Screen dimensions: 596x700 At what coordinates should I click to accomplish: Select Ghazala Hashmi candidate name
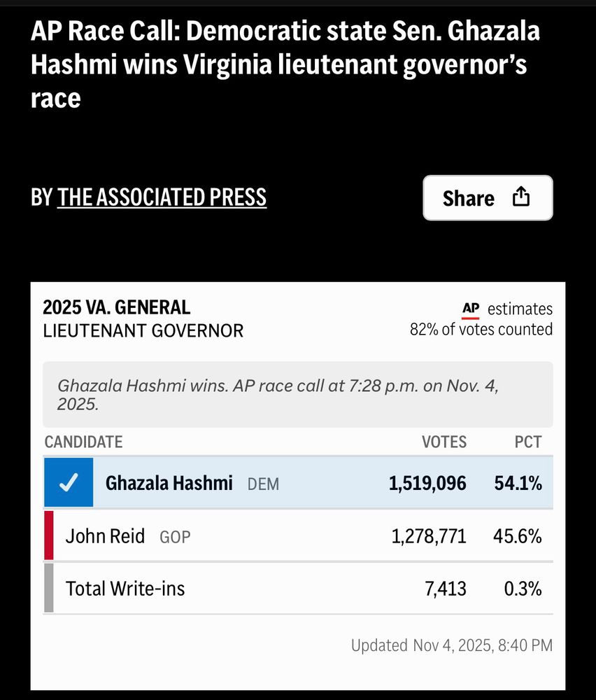click(x=169, y=483)
